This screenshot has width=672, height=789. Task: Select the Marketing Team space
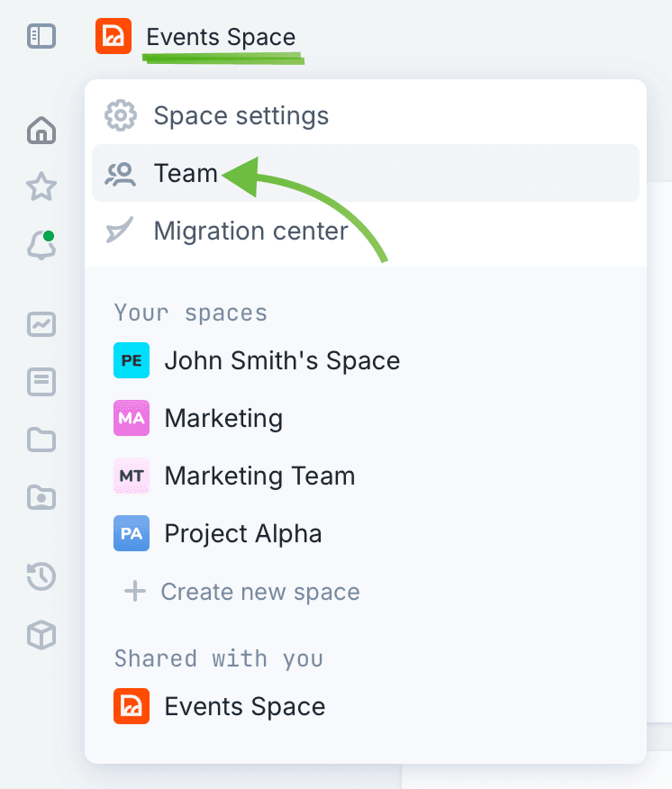259,476
